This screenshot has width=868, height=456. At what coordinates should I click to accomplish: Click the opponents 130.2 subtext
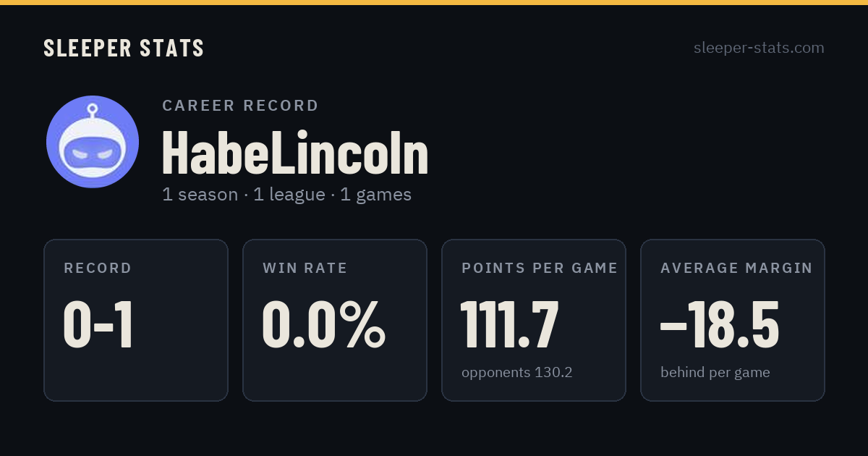click(x=517, y=373)
